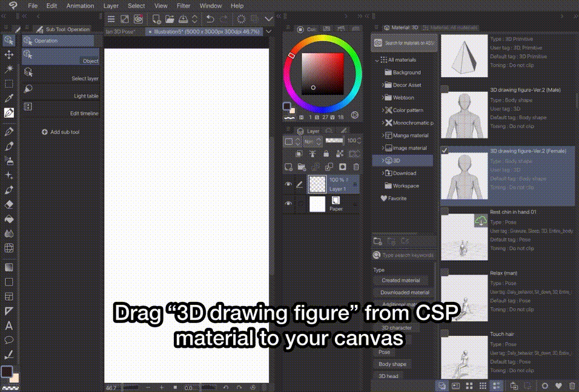Click the Undo arrow
Image resolution: width=579 pixels, height=392 pixels.
(x=210, y=19)
